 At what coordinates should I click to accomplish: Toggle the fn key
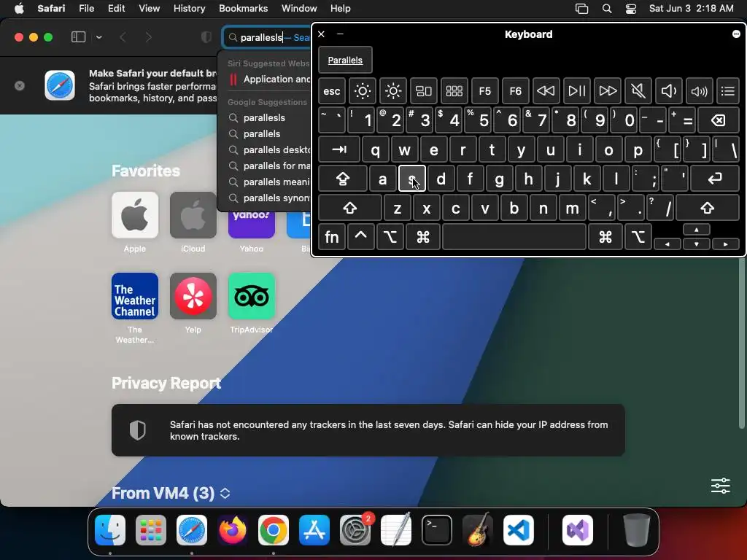[332, 237]
